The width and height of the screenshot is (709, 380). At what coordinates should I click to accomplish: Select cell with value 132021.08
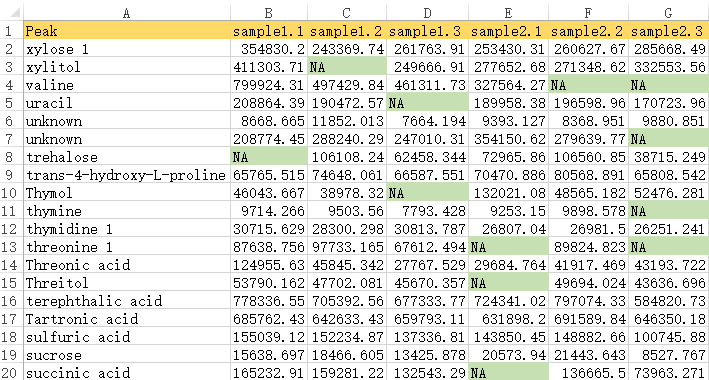pos(508,193)
